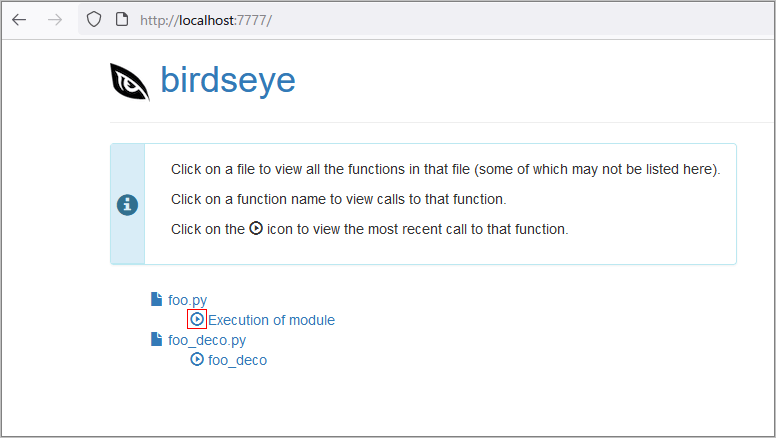Screen dimensions: 776x438
Task: Click the instruction line about function names
Action: (x=339, y=199)
